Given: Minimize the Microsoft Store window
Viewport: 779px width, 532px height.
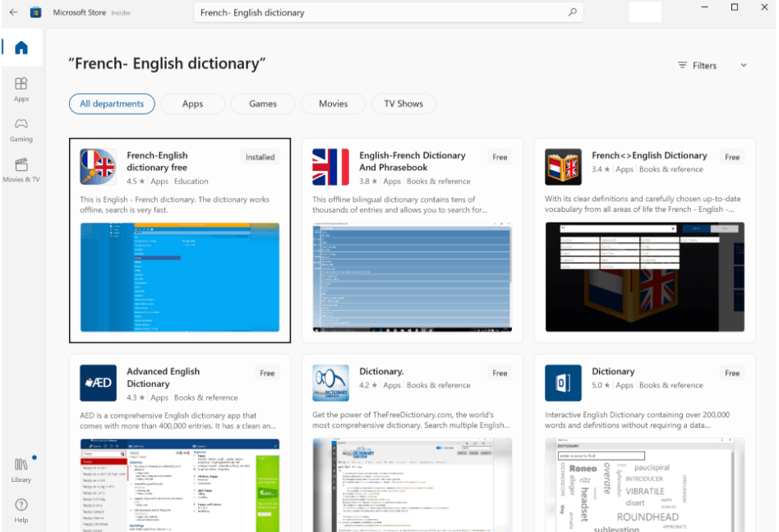Looking at the screenshot, I should [704, 7].
